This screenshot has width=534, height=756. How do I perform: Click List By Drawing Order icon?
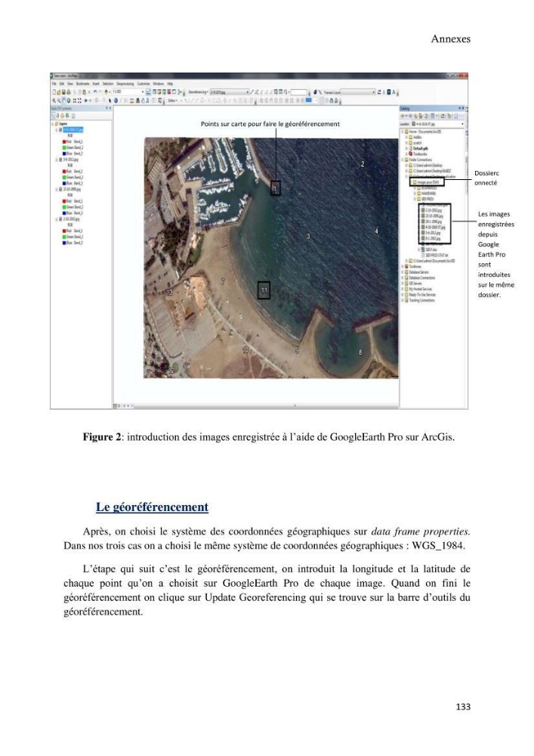[x=54, y=115]
